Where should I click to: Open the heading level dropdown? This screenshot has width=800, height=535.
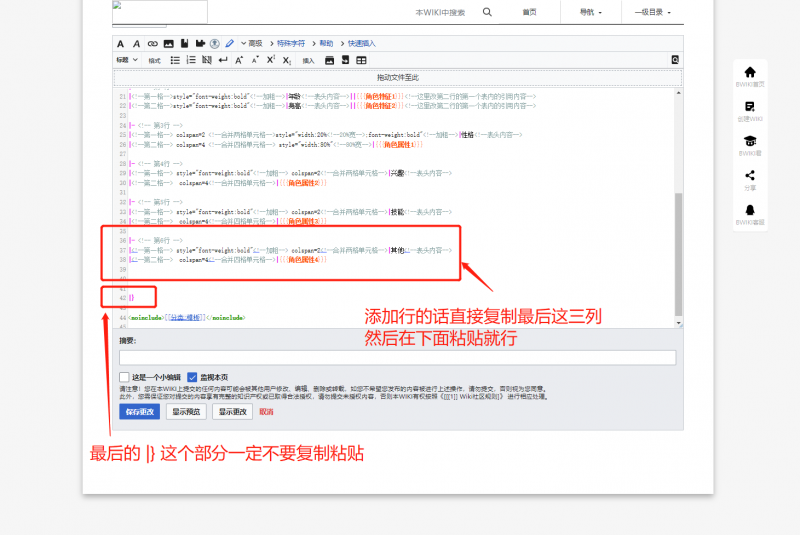127,60
